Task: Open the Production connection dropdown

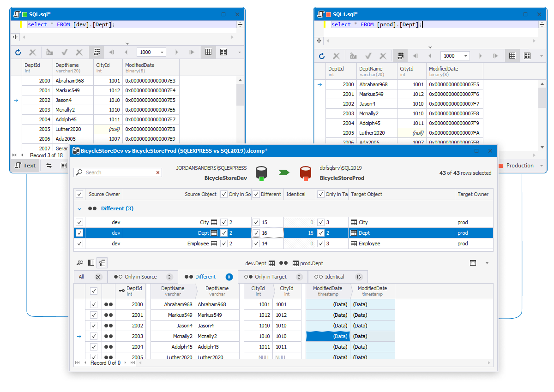Action: [542, 166]
